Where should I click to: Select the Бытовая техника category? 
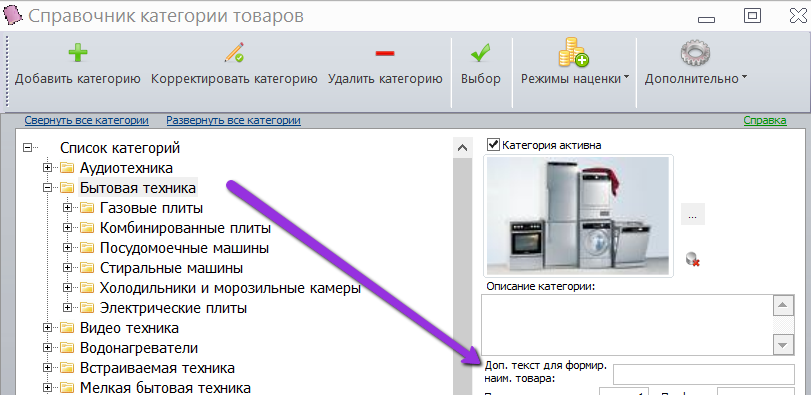[138, 188]
